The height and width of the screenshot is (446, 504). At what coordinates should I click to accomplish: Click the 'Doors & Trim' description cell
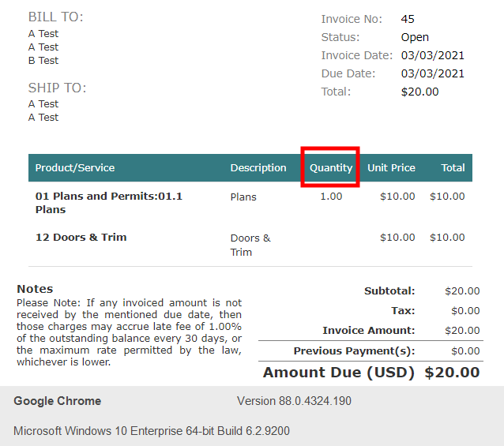click(x=250, y=245)
